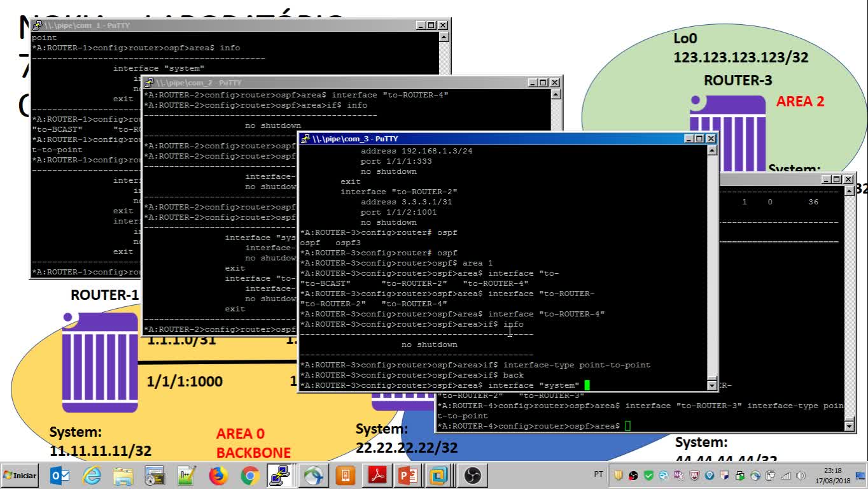The image size is (868, 489).
Task: Minimize the com_2 PuTTY window
Action: click(x=533, y=83)
